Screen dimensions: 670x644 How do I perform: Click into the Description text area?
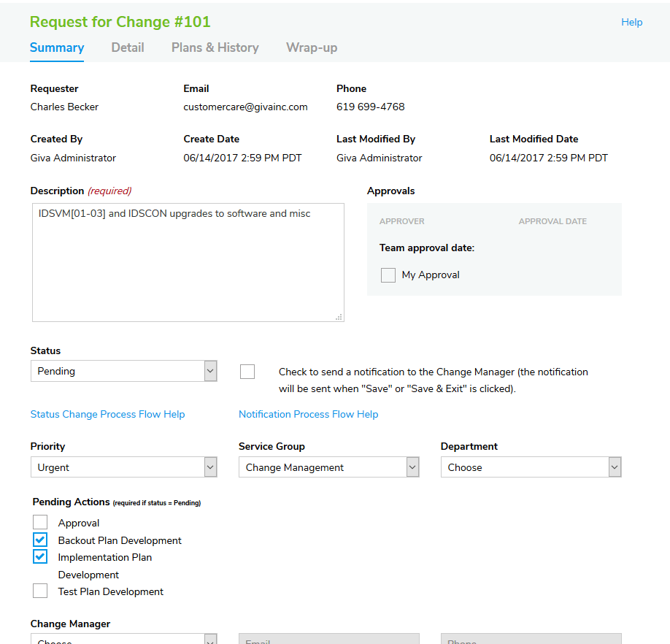(x=188, y=262)
